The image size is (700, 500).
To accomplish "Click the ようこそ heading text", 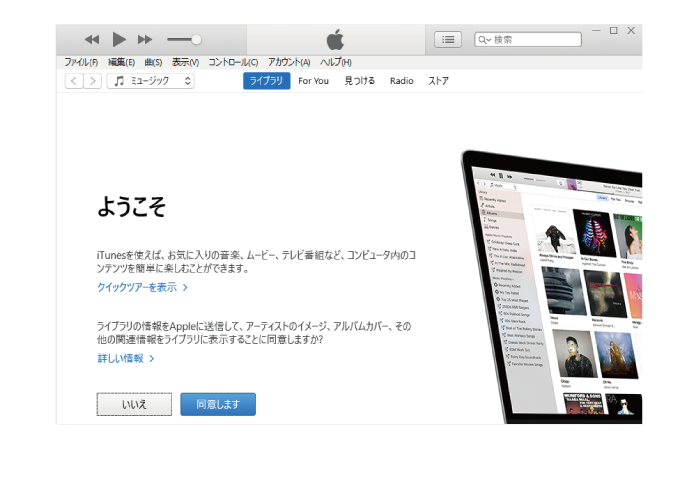I will [131, 206].
